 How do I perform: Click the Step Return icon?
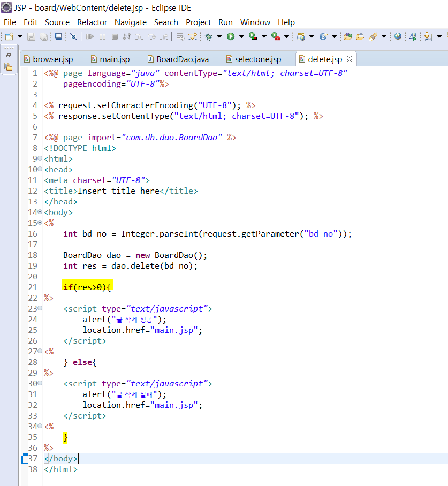[164, 36]
